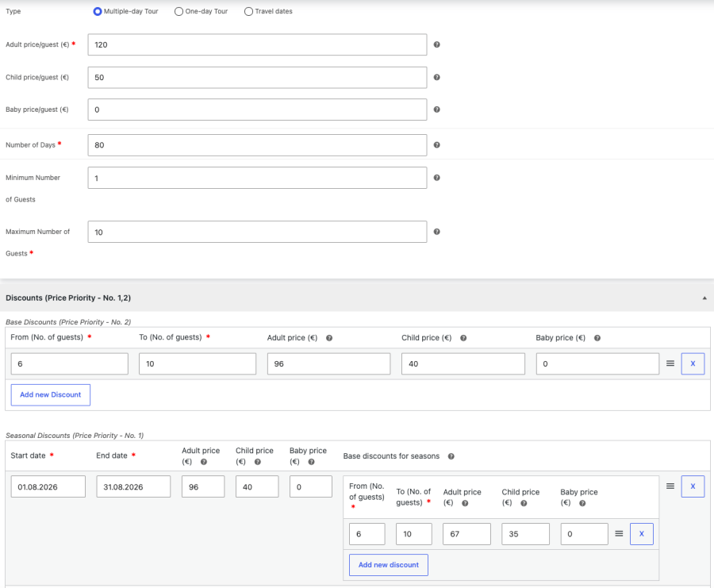Click help icon in nested season Baby price header

tap(582, 503)
